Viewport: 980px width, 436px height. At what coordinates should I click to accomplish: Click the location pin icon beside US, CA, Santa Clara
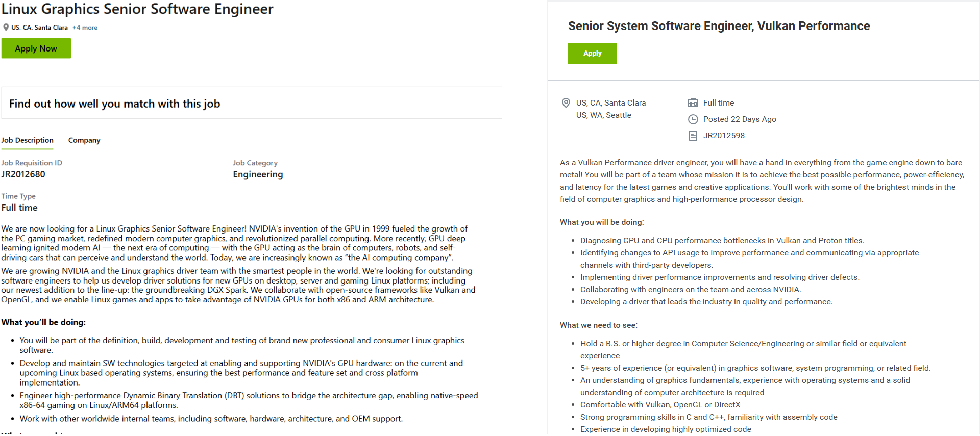[x=5, y=27]
